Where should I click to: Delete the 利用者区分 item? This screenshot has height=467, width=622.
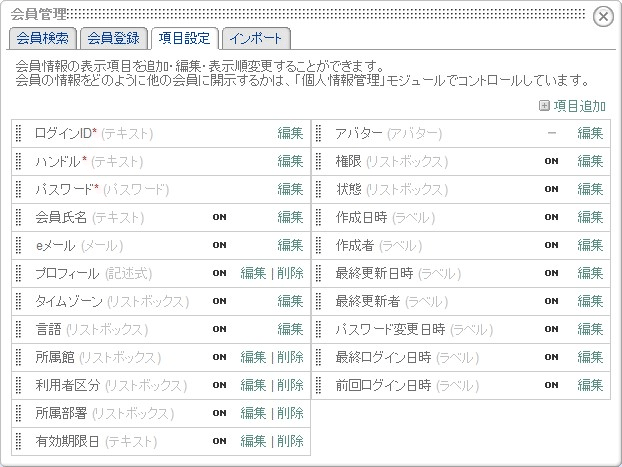coord(290,385)
